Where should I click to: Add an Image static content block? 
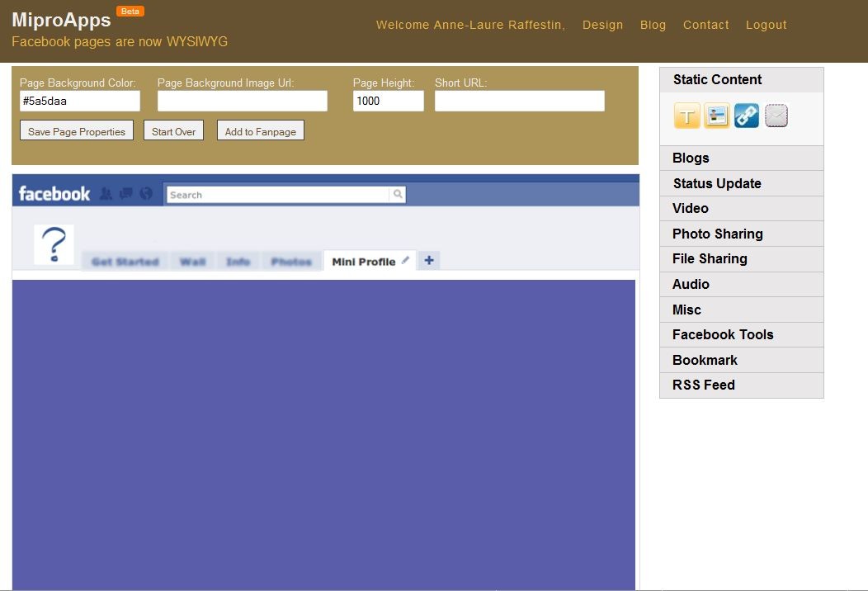[x=717, y=116]
